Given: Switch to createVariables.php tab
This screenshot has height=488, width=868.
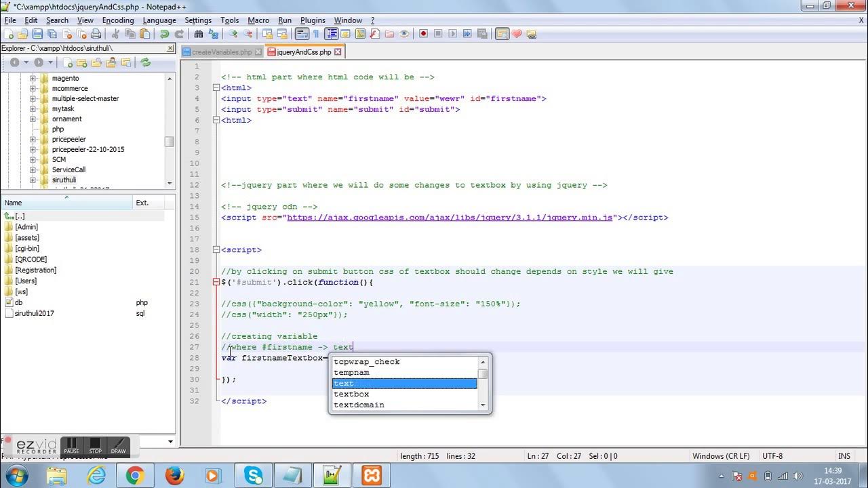Looking at the screenshot, I should pos(222,52).
